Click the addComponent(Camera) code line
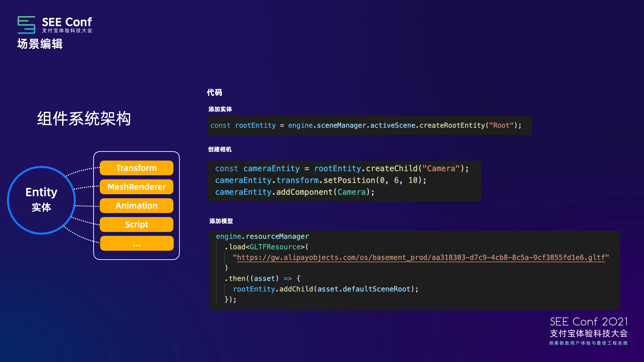 [295, 192]
